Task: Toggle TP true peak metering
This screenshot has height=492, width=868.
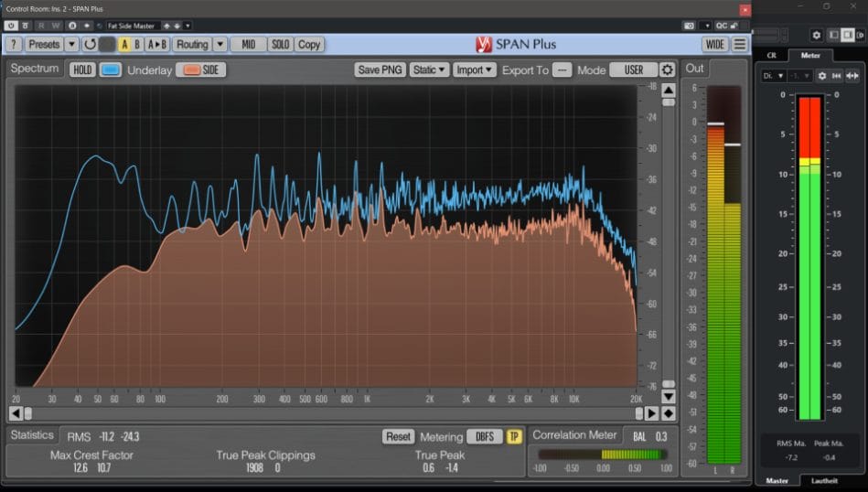Action: click(514, 437)
